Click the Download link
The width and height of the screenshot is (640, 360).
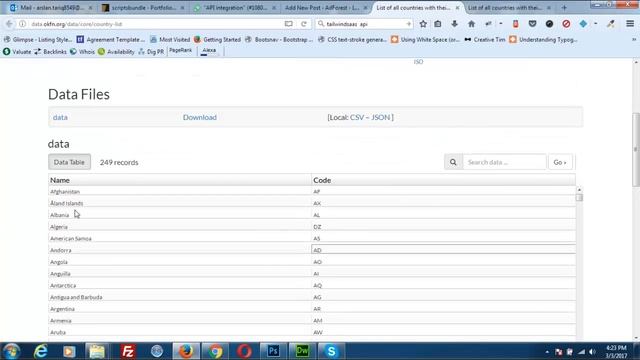(x=200, y=117)
